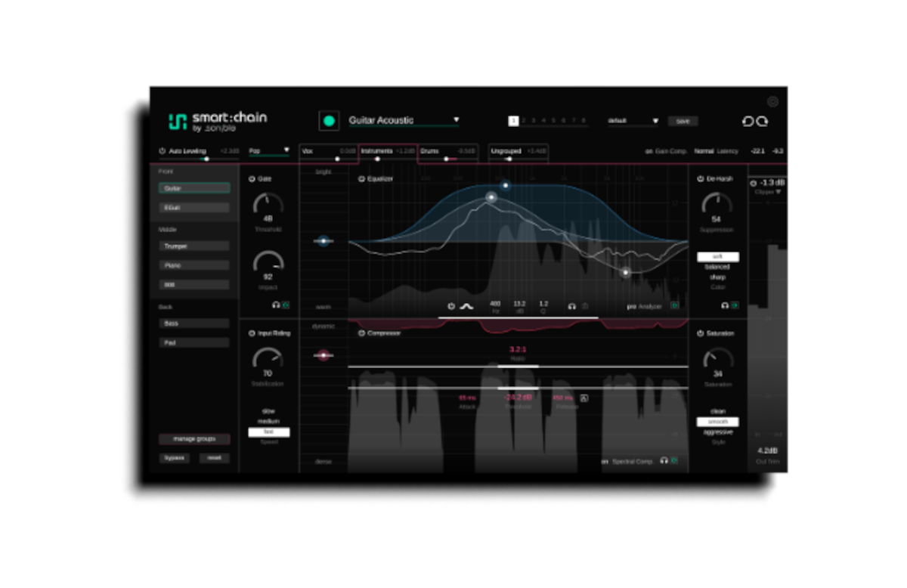Image resolution: width=907 pixels, height=588 pixels.
Task: Open the default preset dropdown
Action: point(633,121)
